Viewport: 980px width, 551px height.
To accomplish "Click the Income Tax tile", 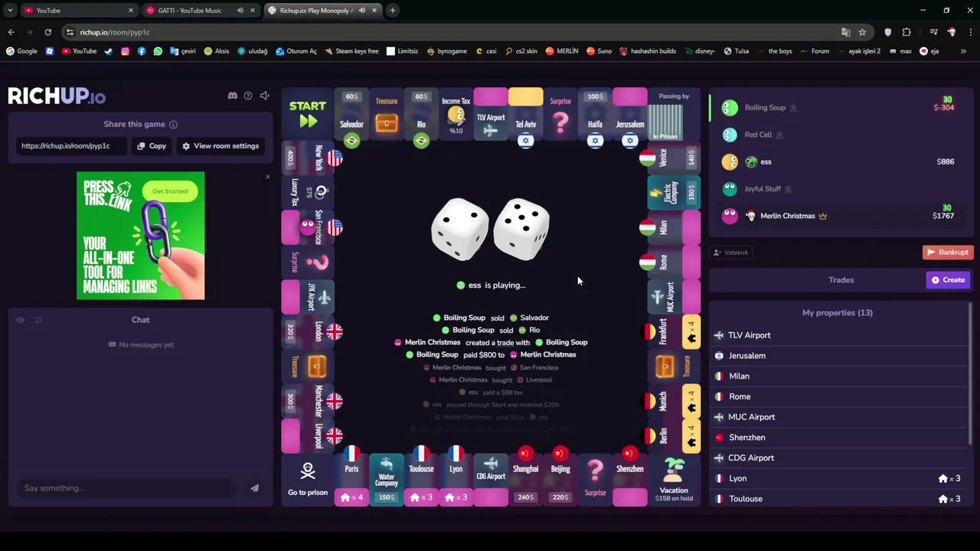I will click(456, 115).
